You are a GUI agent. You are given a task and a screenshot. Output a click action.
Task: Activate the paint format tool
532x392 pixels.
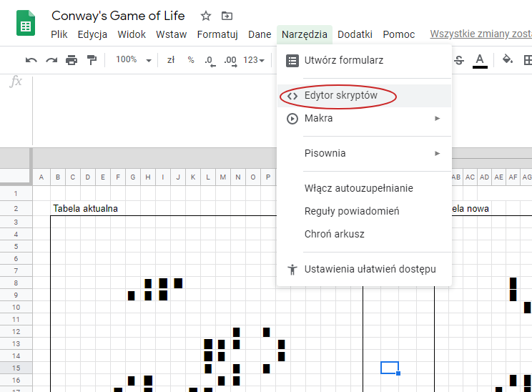point(92,60)
